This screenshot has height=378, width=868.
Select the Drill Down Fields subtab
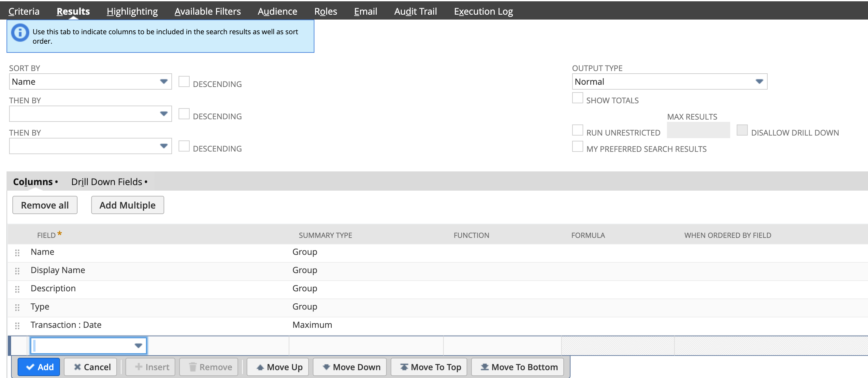click(109, 182)
